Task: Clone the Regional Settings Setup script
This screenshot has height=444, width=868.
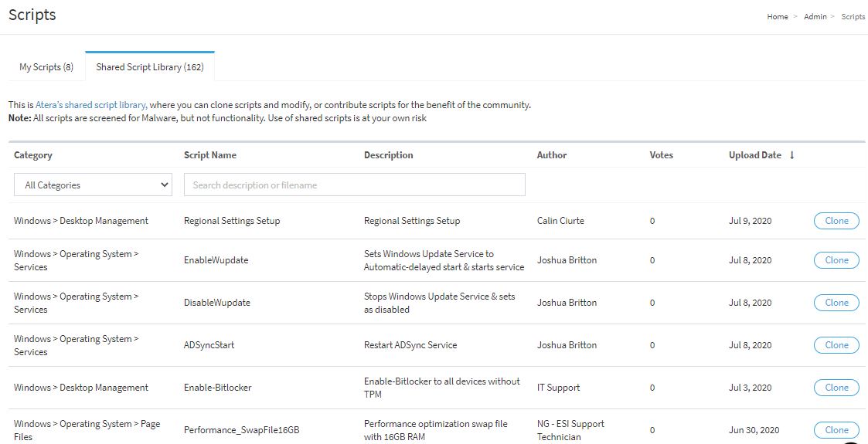Action: pyautogui.click(x=836, y=221)
